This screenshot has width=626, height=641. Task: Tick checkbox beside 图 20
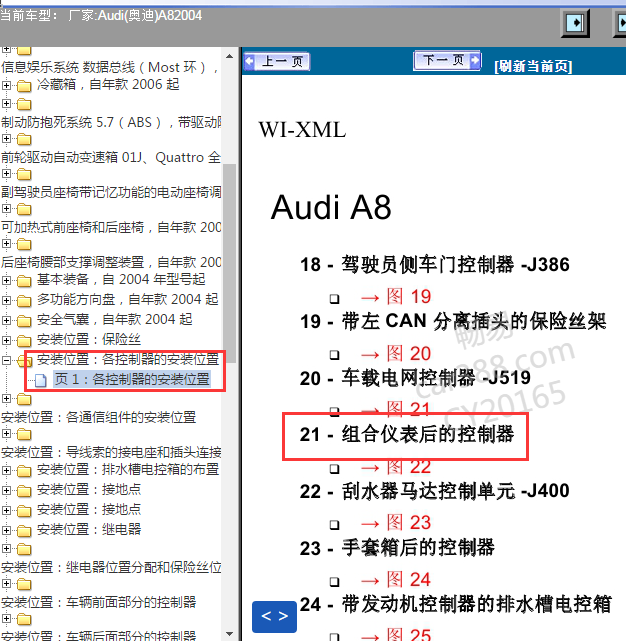(334, 355)
